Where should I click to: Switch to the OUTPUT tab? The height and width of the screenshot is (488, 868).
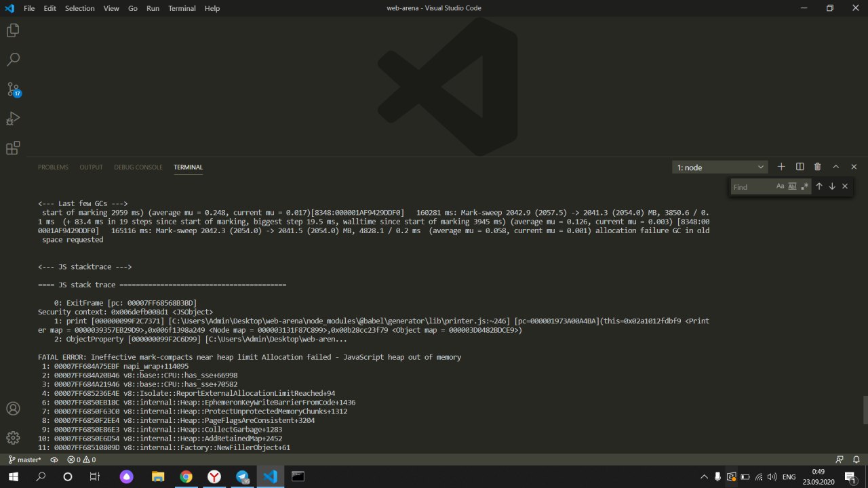[92, 167]
